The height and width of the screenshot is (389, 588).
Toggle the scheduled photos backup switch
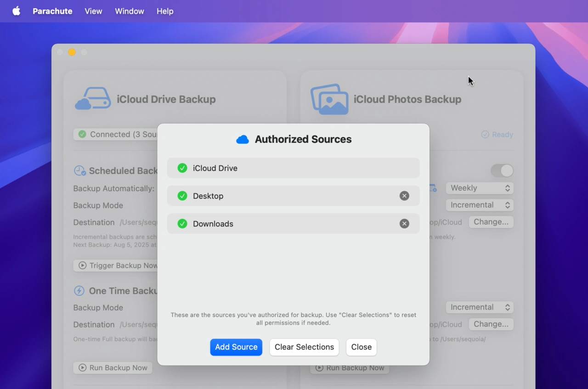point(502,171)
